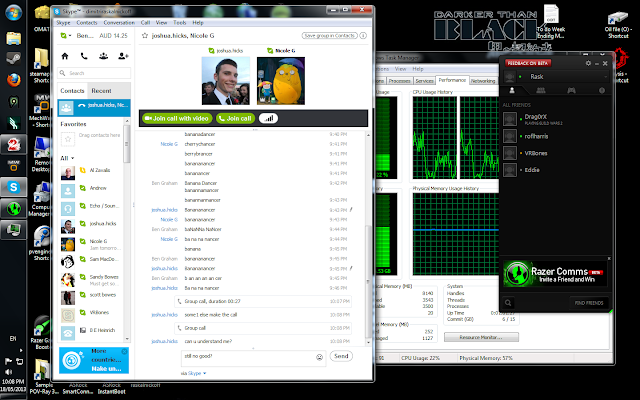Click Save group in Contacts
The image size is (640, 400).
pos(329,36)
